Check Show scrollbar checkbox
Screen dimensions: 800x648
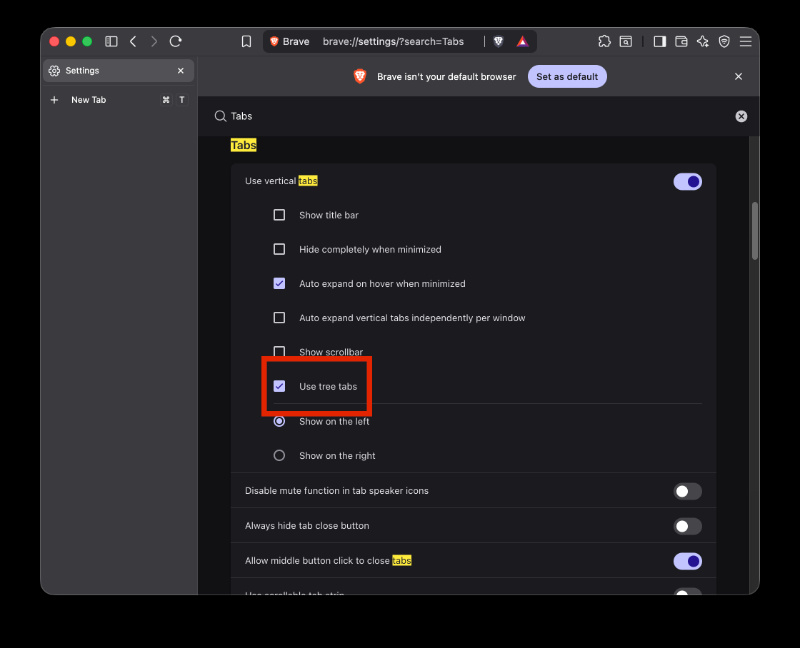click(x=279, y=352)
